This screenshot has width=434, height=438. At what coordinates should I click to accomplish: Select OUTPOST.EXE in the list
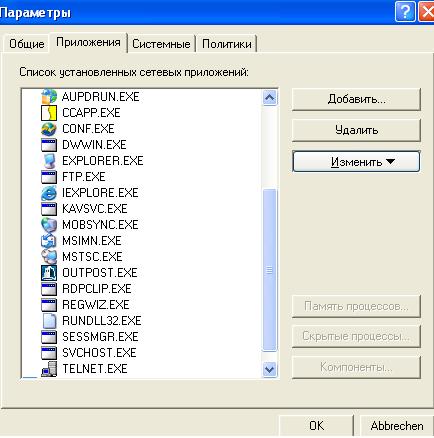pos(100,273)
